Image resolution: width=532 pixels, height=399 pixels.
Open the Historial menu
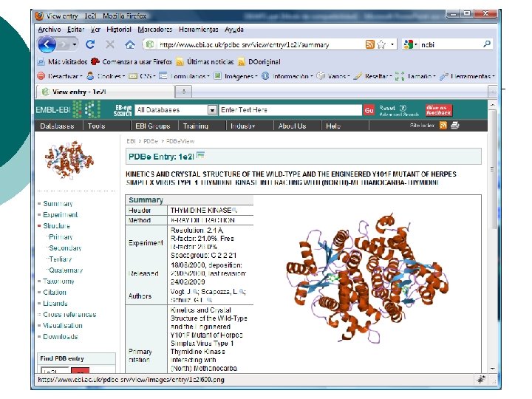click(x=119, y=30)
